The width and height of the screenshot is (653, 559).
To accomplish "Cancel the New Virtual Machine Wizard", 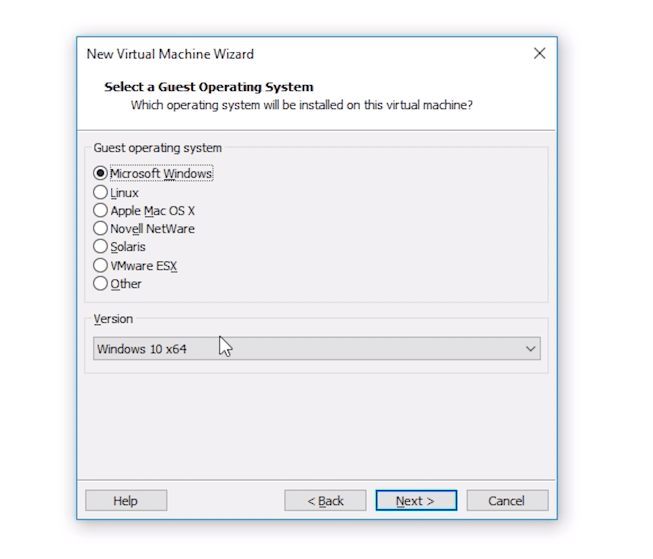I will pyautogui.click(x=507, y=500).
